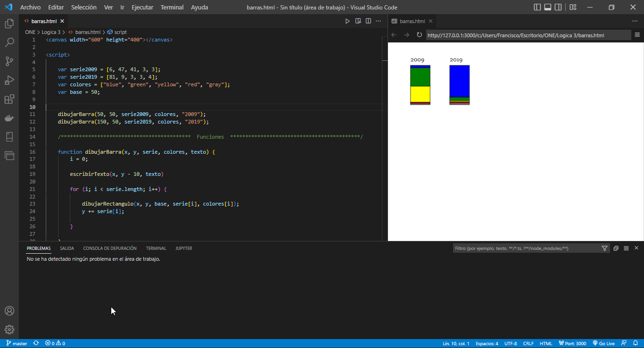
Task: Open the Ir menu
Action: (122, 7)
